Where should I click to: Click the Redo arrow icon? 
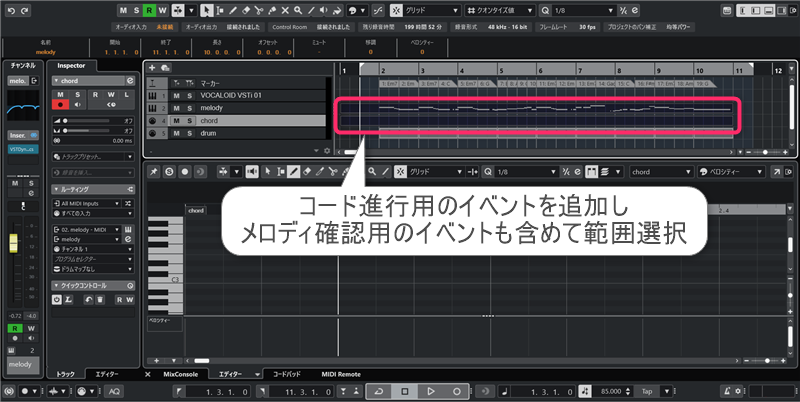point(24,10)
